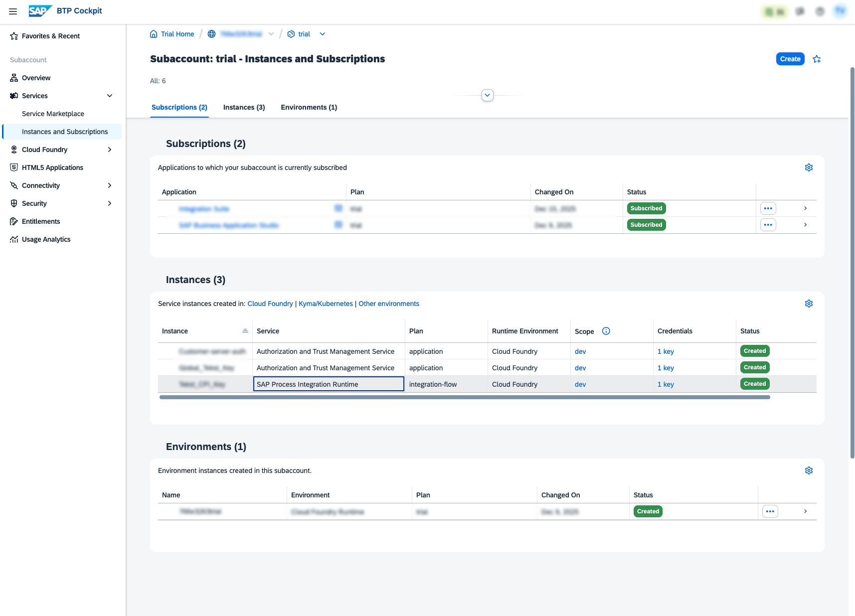Open details arrow for second subscription
This screenshot has height=616, width=855.
pos(805,225)
